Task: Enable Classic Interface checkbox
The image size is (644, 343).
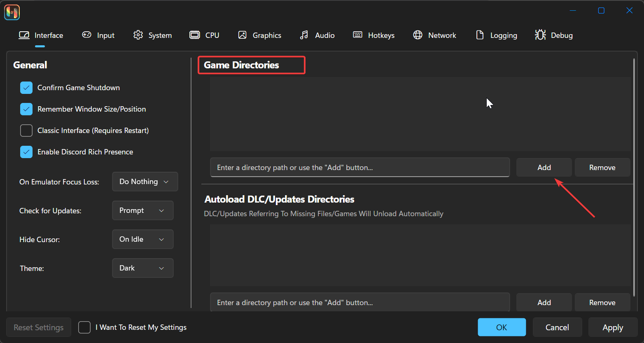Action: tap(26, 131)
